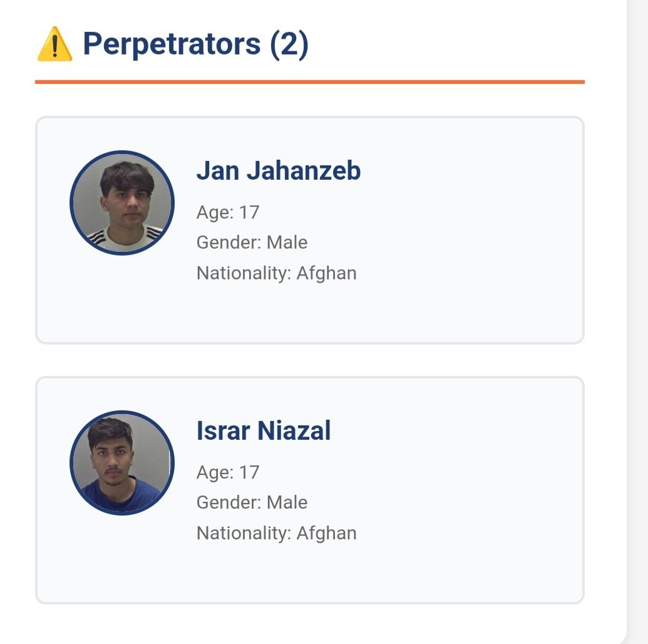
Task: Open Israr Niazal's profile photo
Action: click(122, 462)
